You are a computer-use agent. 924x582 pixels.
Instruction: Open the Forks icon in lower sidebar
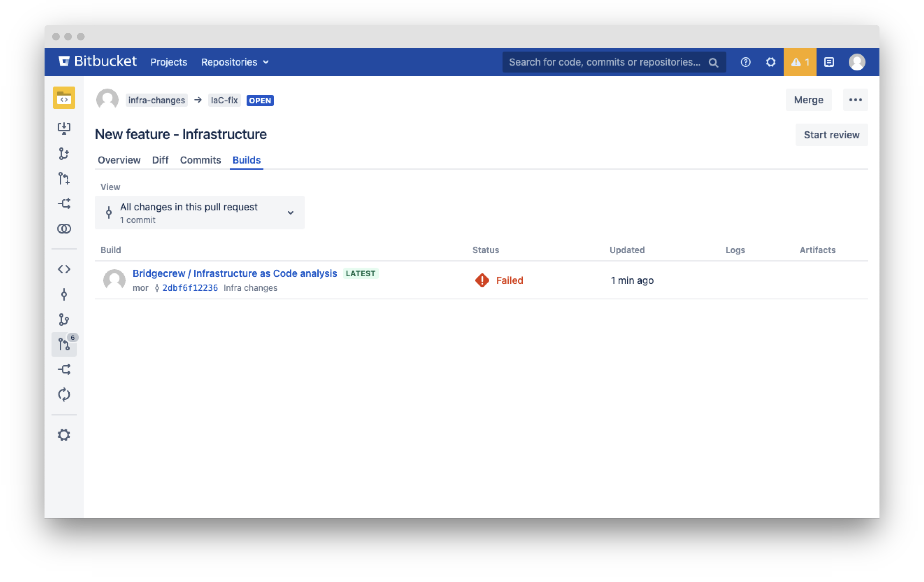point(64,369)
